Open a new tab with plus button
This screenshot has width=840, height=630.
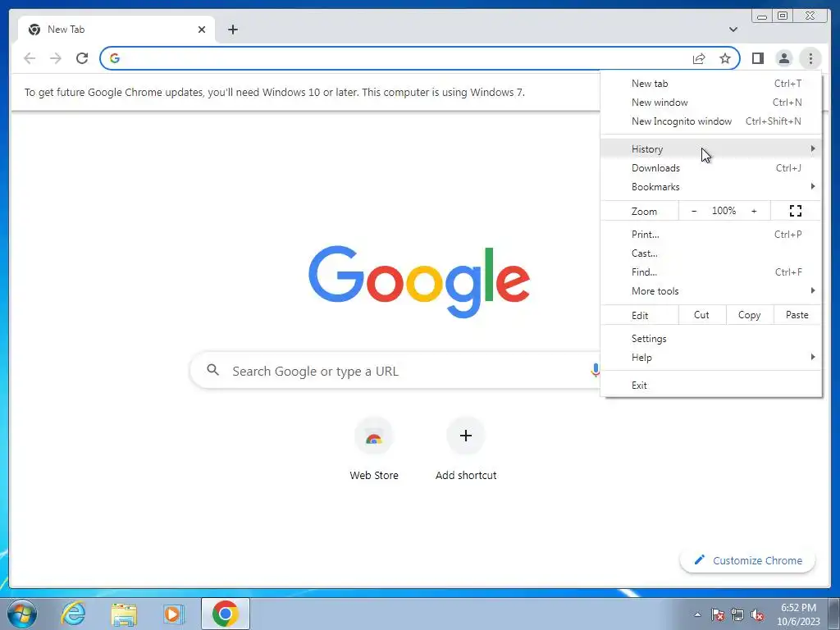click(x=232, y=30)
